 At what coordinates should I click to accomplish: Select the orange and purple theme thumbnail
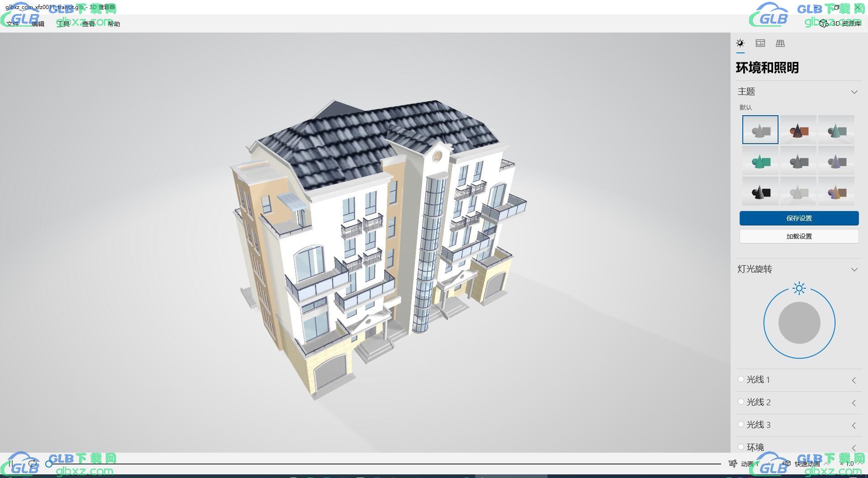pos(836,191)
